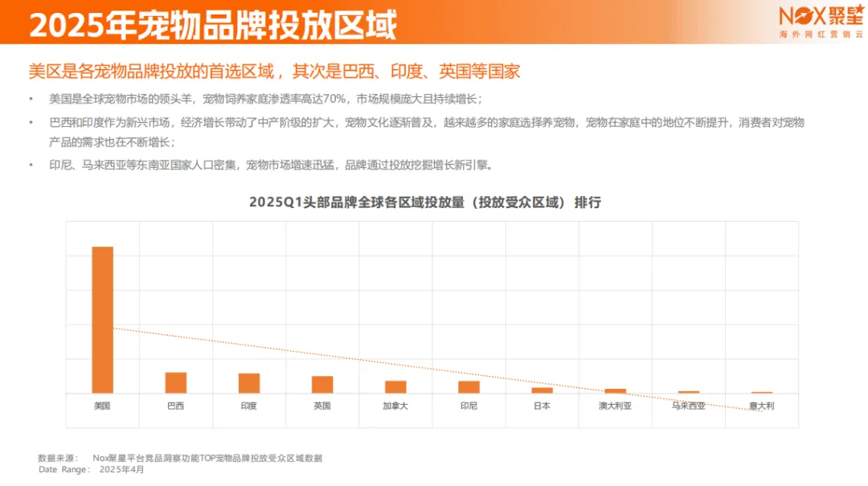The height and width of the screenshot is (486, 868).
Task: Click axis label 日本
Action: [542, 406]
